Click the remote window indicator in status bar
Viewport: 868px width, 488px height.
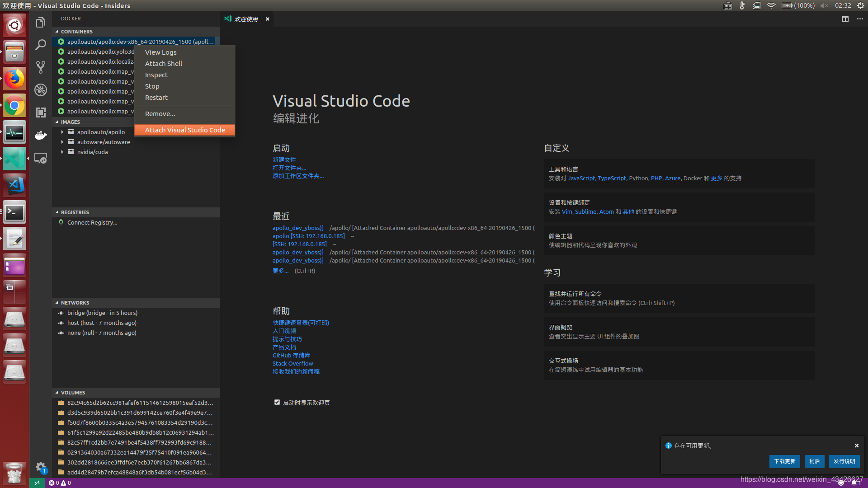(x=37, y=483)
